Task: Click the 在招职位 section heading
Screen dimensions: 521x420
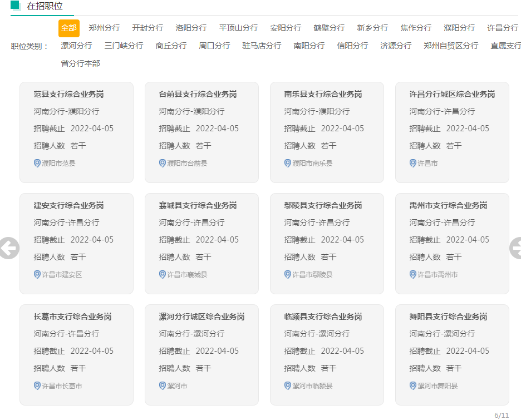Action: point(45,6)
